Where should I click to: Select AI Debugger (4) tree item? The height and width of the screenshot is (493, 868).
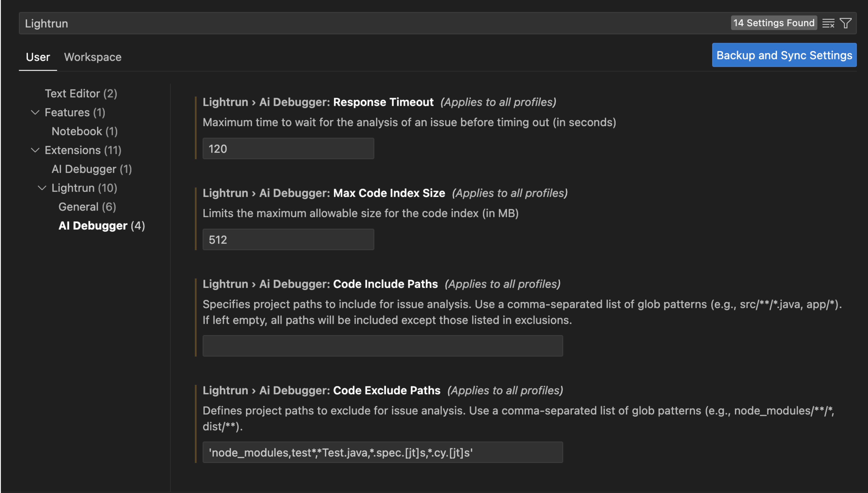coord(102,226)
